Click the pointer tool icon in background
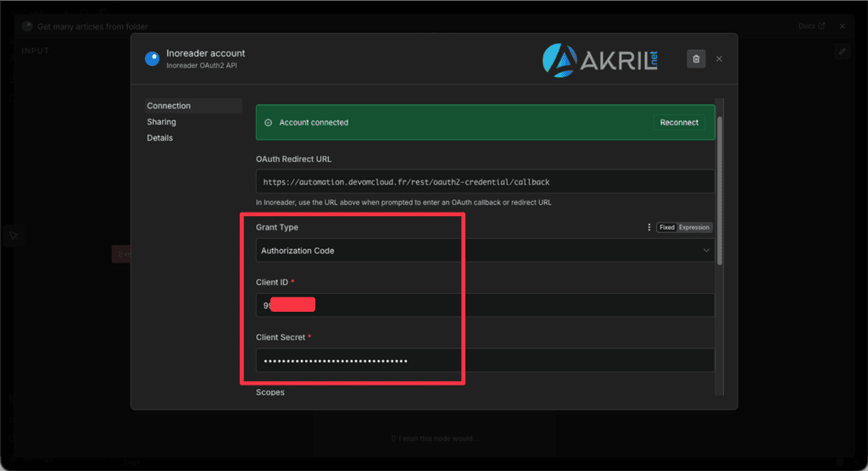 (14, 236)
